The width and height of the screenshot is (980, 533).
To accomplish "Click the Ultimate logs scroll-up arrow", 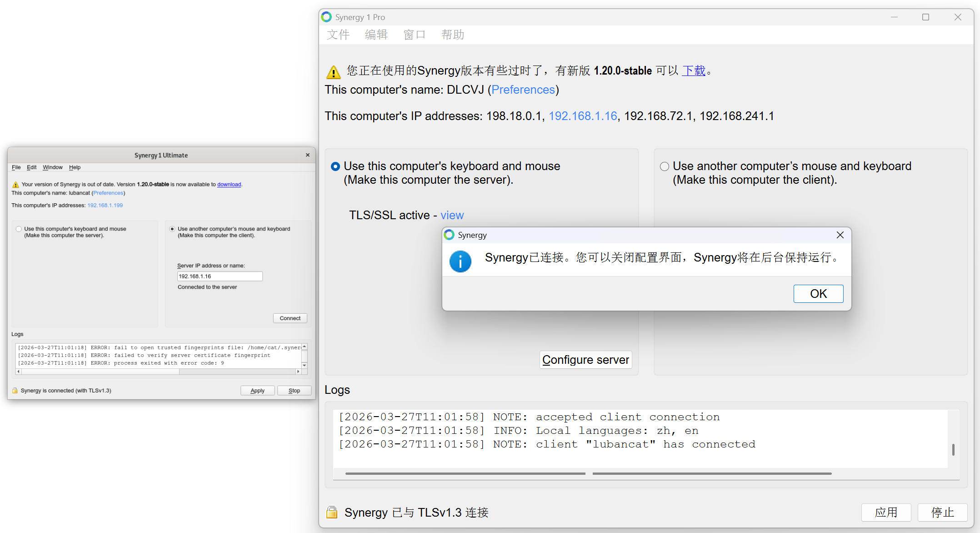I will coord(304,347).
